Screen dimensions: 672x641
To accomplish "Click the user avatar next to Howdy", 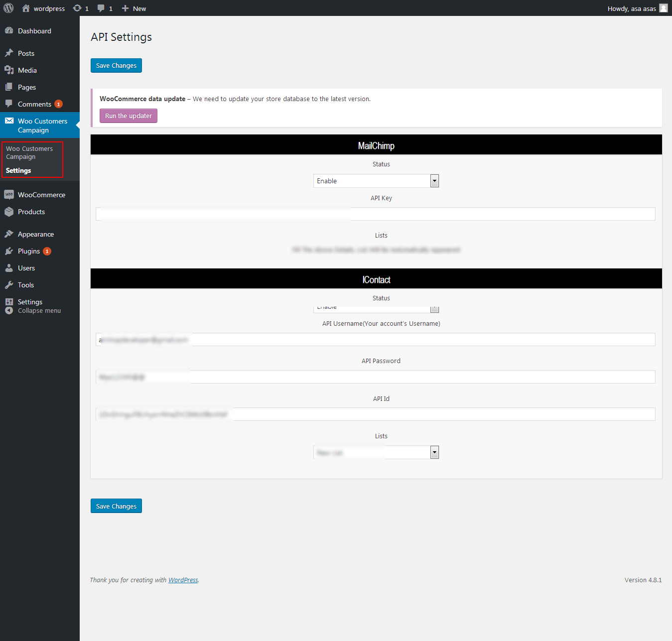I will 664,8.
